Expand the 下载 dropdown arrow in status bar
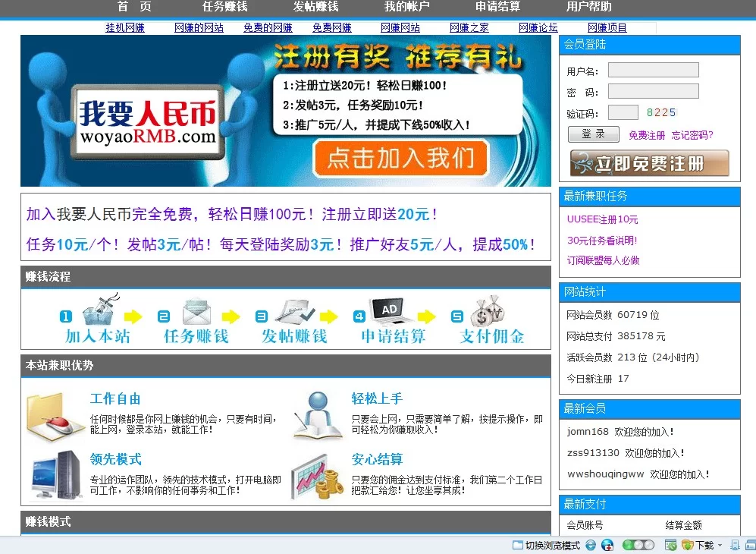Image resolution: width=756 pixels, height=554 pixels. 720,545
